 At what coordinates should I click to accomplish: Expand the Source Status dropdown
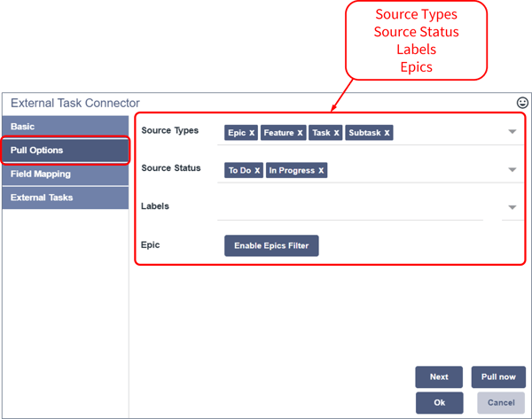tap(512, 169)
